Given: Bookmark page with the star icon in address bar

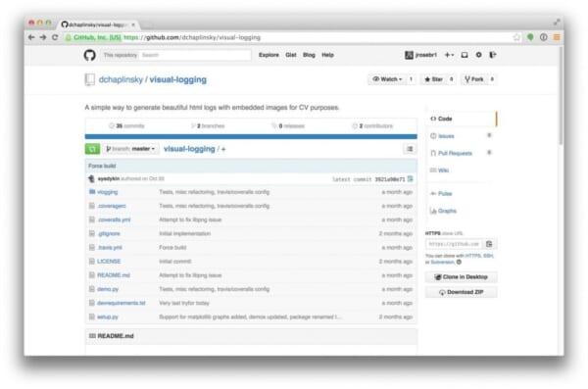Looking at the screenshot, I should pyautogui.click(x=516, y=37).
